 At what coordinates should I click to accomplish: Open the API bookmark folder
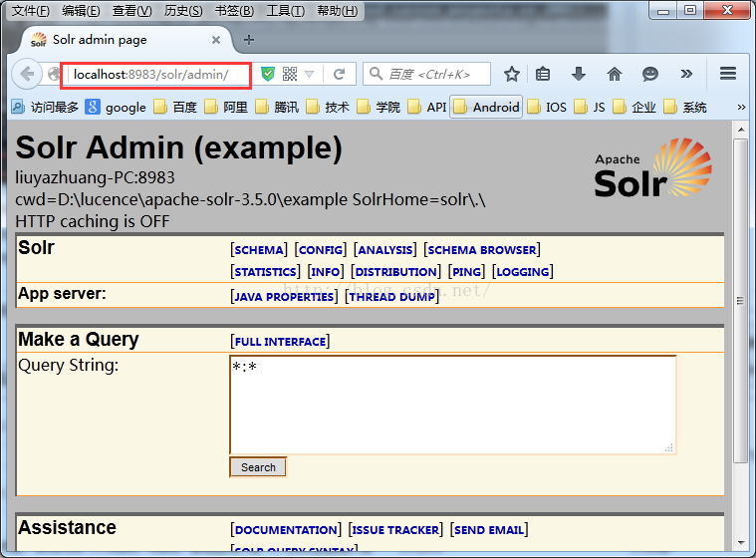point(427,107)
